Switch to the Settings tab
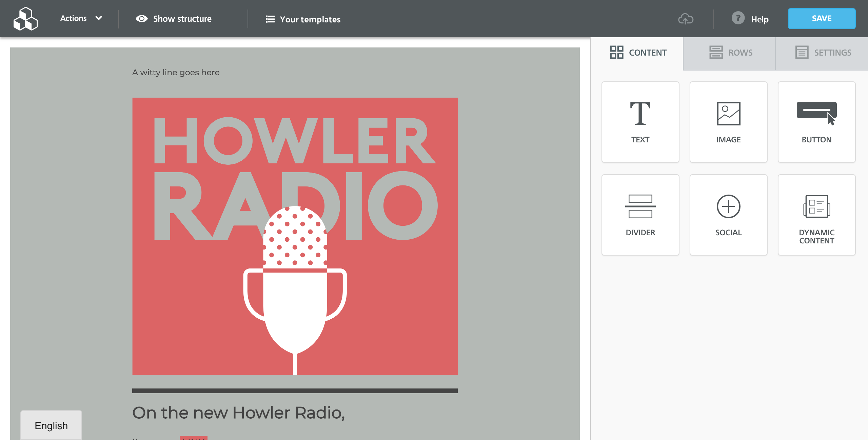 tap(823, 53)
